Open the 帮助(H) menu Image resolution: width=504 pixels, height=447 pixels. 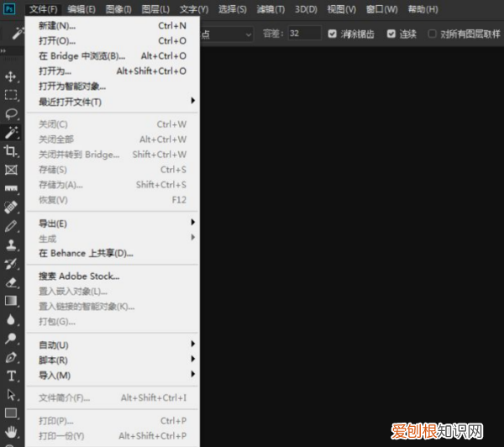pos(423,9)
